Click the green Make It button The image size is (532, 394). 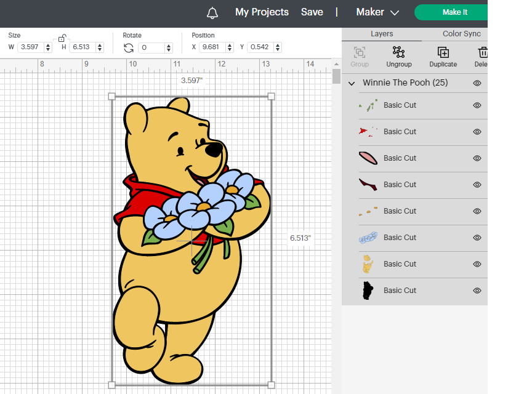click(x=451, y=12)
